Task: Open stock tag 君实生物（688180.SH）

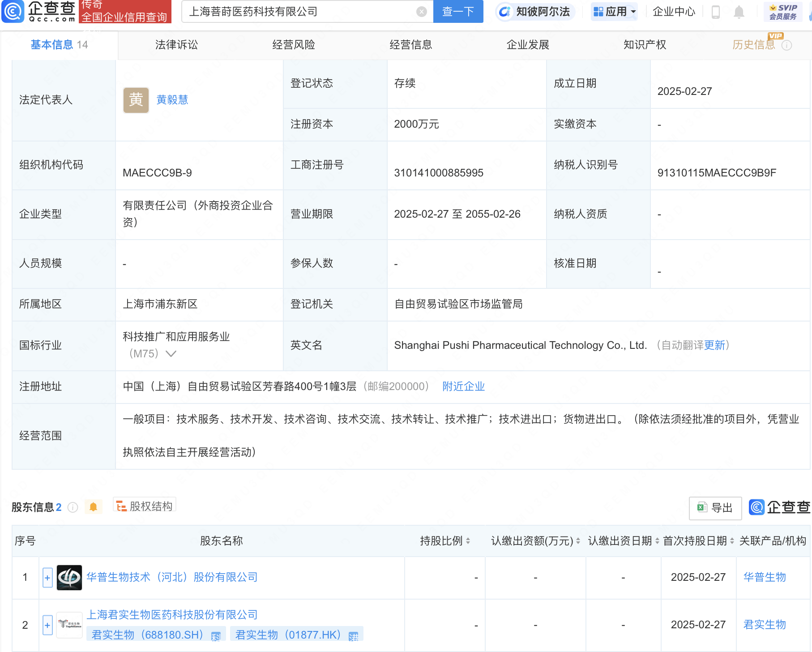Action: (x=155, y=635)
